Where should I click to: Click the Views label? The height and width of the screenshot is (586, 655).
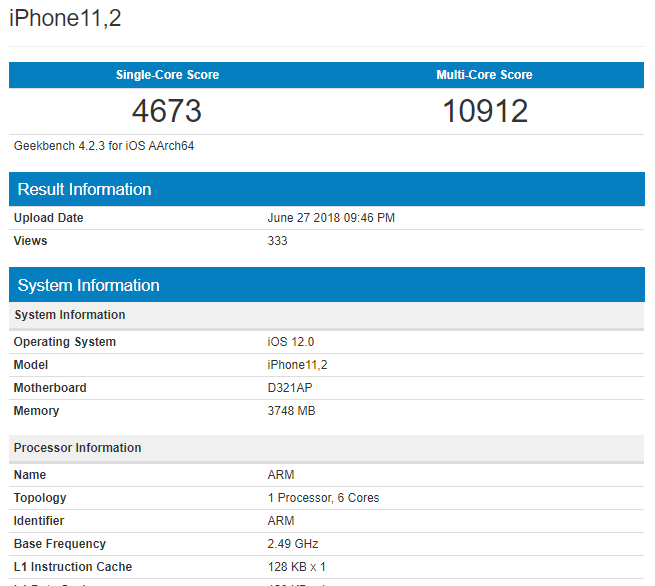coord(30,241)
